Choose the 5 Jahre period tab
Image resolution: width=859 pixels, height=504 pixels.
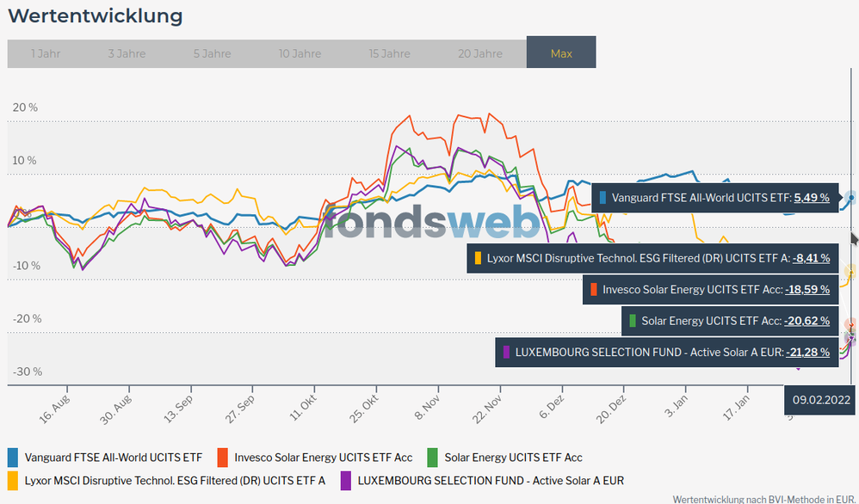[x=212, y=53]
